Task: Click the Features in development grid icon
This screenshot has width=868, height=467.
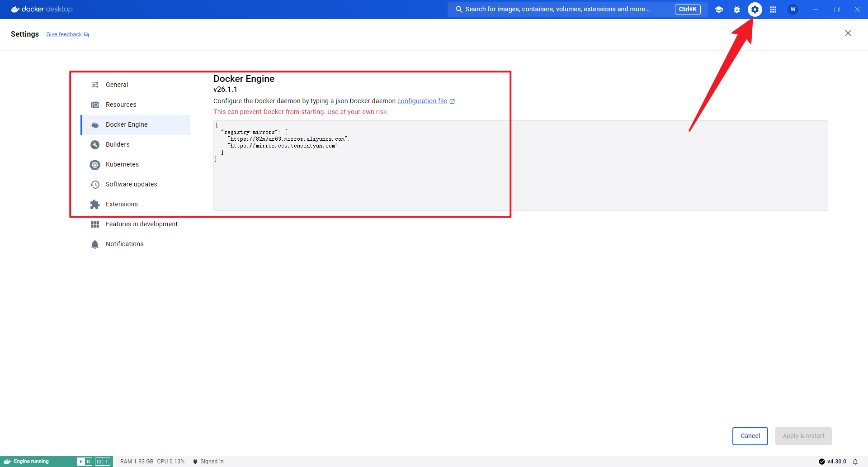Action: coord(95,224)
